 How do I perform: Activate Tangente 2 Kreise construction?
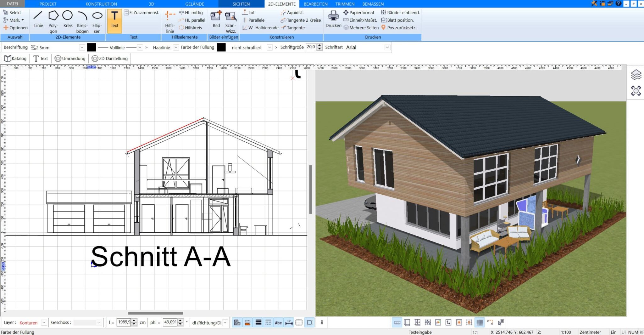tap(300, 20)
